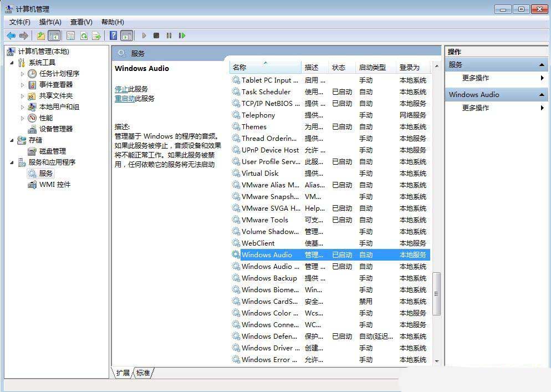The width and height of the screenshot is (551, 392).
Task: Switch to the 标准 tab
Action: click(143, 373)
